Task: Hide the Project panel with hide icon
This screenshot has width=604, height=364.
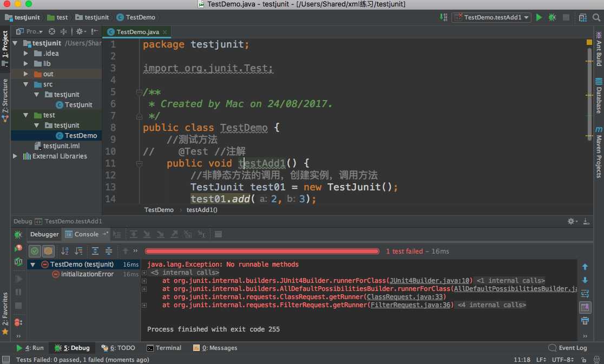Action: click(x=94, y=31)
